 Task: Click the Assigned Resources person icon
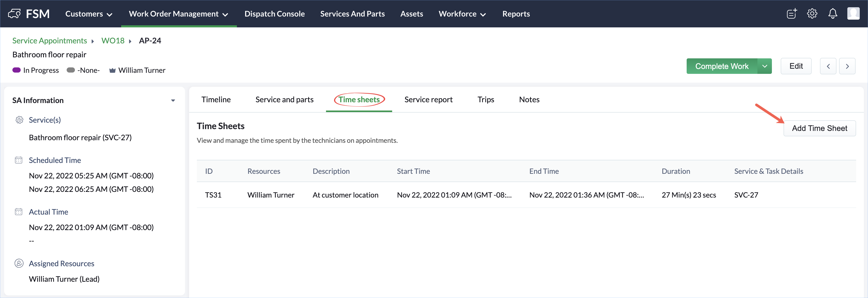tap(19, 263)
